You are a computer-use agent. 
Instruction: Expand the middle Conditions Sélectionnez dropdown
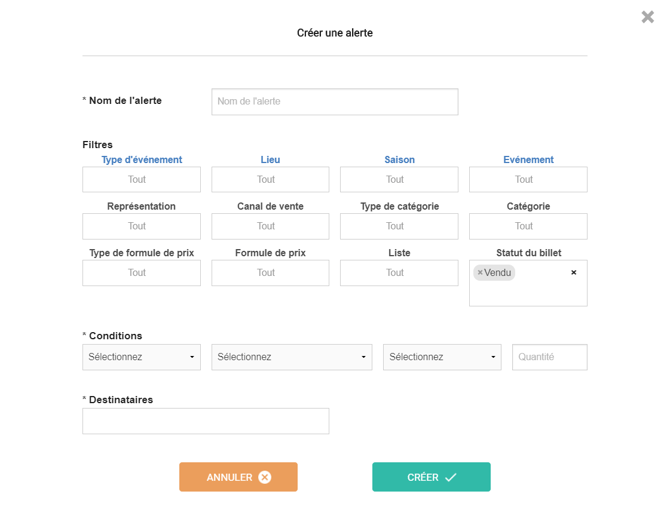pos(291,357)
